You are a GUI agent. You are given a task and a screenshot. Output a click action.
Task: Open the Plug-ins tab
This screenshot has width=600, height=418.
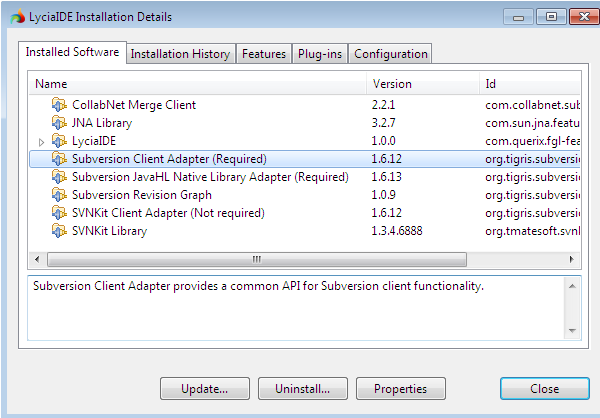coord(320,54)
